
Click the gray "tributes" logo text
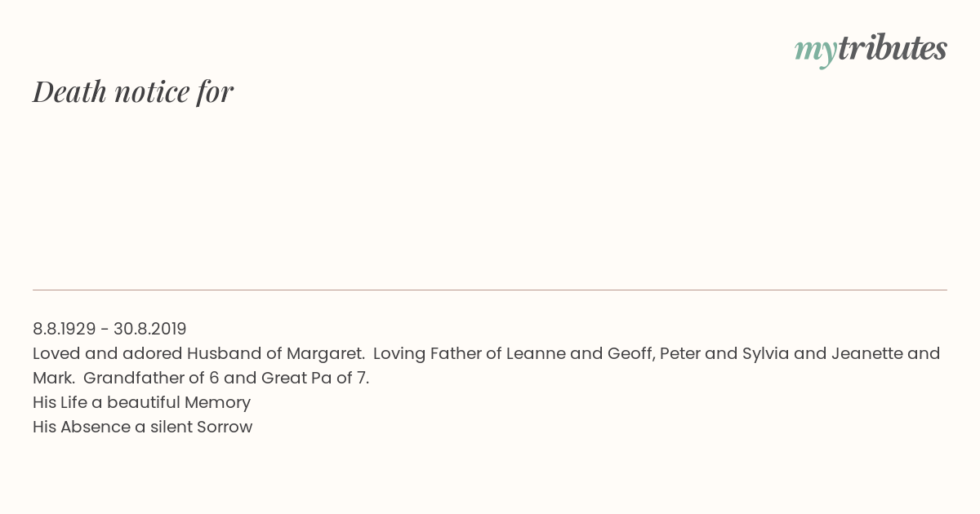[893, 48]
